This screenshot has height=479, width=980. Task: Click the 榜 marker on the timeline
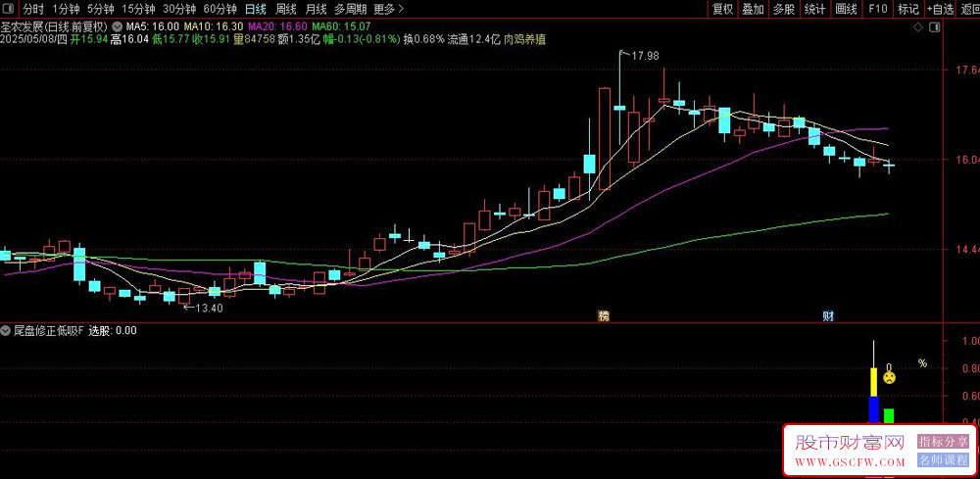pyautogui.click(x=603, y=316)
